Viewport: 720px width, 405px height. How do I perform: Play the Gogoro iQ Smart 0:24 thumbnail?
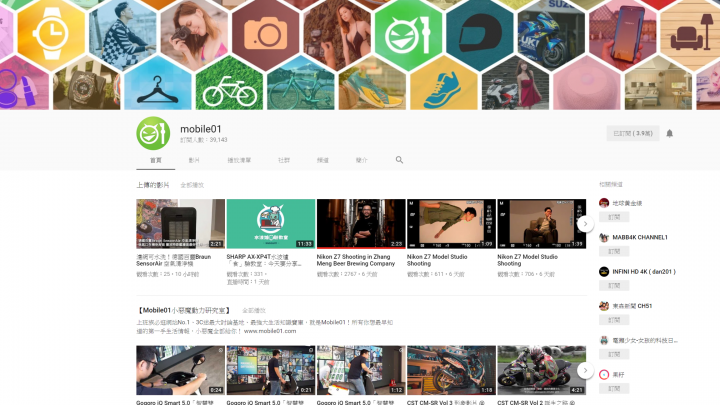tap(180, 371)
